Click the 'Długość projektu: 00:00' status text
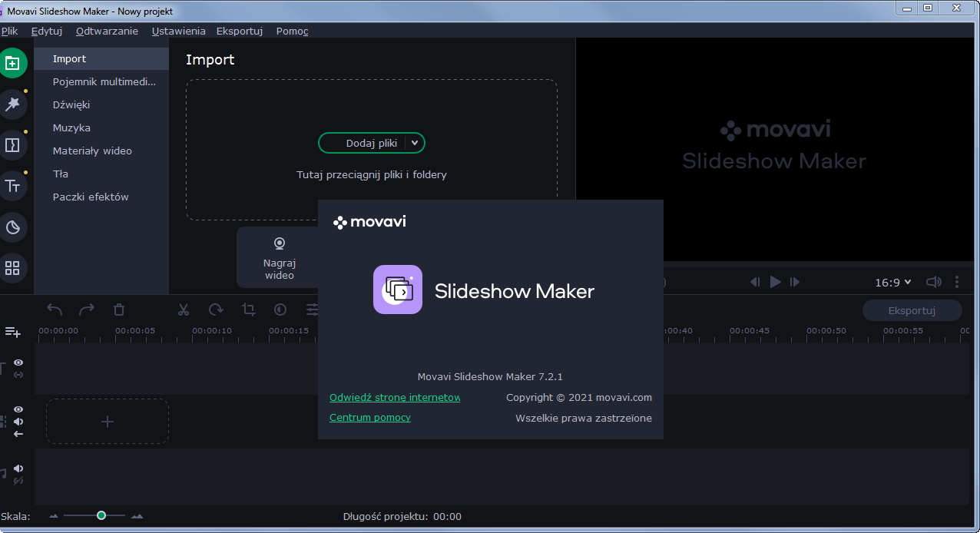Screen dimensions: 980x533 click(x=402, y=516)
